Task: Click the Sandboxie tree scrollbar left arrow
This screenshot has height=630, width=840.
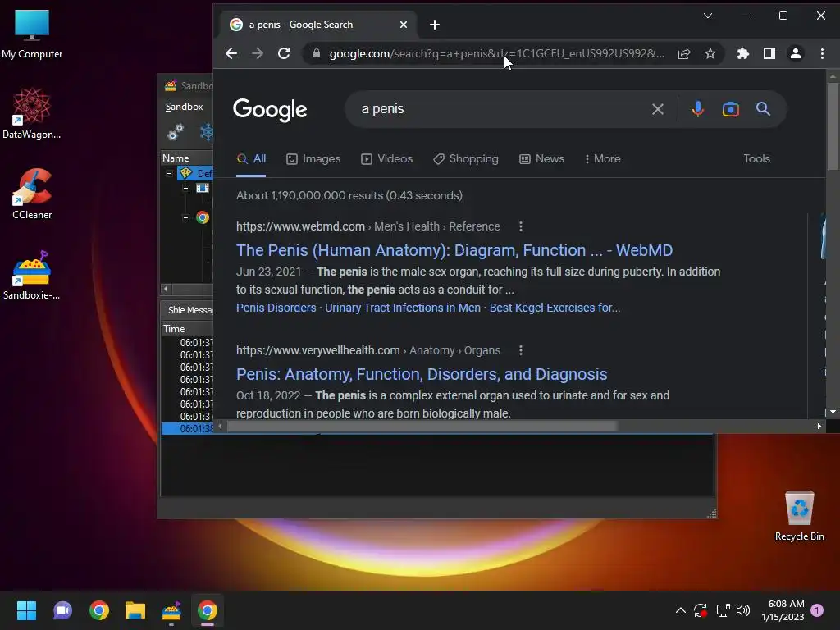Action: 166,289
